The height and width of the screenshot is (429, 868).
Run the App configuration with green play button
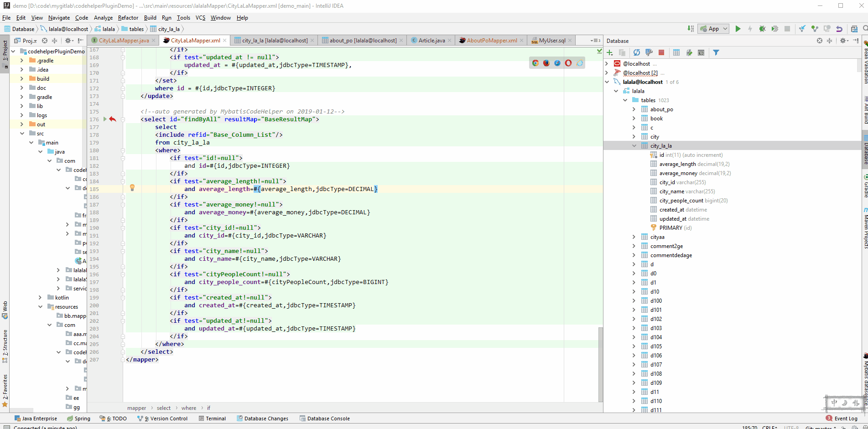tap(738, 29)
